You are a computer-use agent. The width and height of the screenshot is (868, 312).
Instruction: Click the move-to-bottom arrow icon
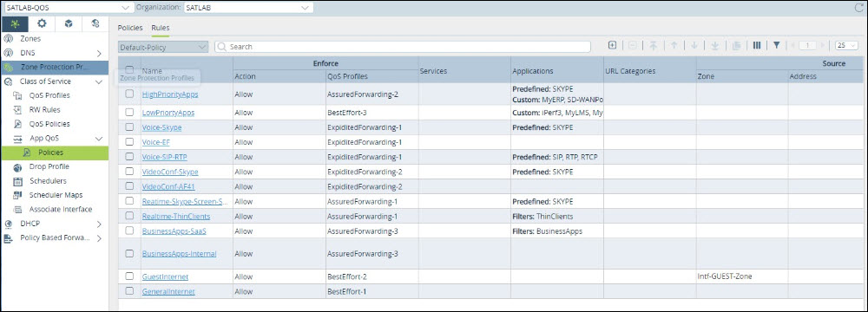(x=714, y=46)
